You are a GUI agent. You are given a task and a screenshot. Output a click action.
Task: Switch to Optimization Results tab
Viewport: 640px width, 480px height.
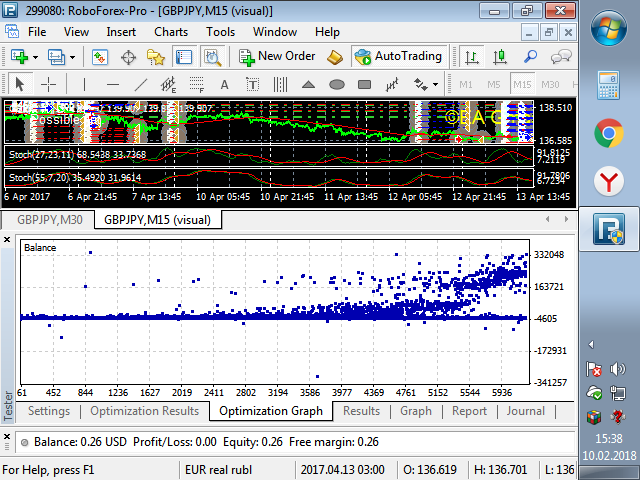[x=145, y=411]
